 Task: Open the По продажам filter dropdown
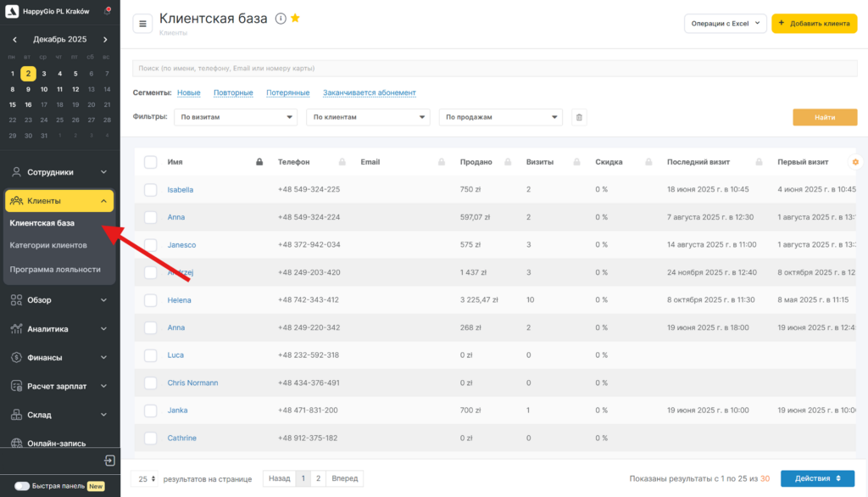(500, 117)
